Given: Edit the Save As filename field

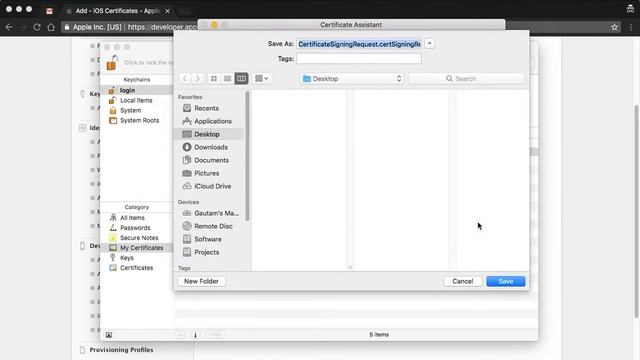Looking at the screenshot, I should click(359, 44).
